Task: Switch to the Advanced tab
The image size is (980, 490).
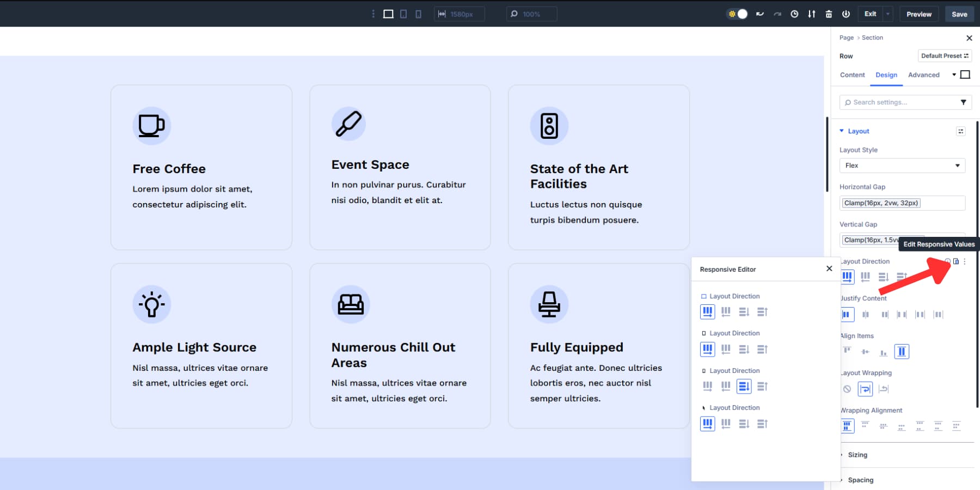Action: click(924, 75)
